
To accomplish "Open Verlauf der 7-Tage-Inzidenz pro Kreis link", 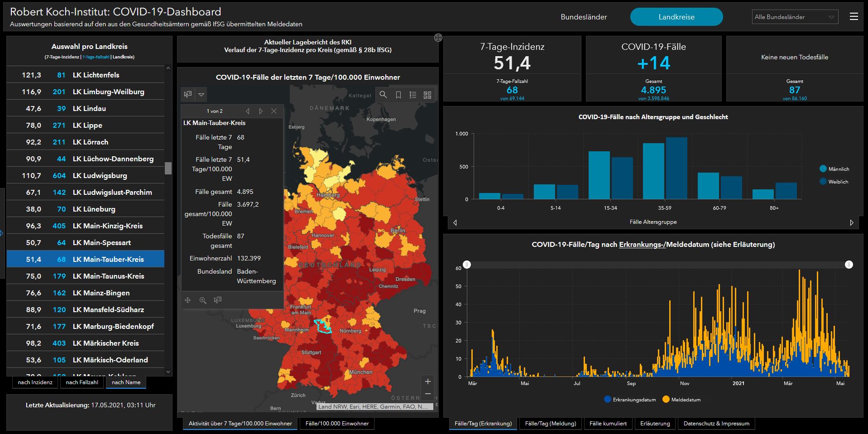I will click(308, 50).
